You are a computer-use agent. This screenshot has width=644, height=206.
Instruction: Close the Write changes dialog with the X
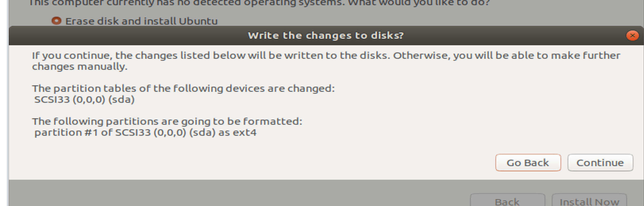click(632, 36)
